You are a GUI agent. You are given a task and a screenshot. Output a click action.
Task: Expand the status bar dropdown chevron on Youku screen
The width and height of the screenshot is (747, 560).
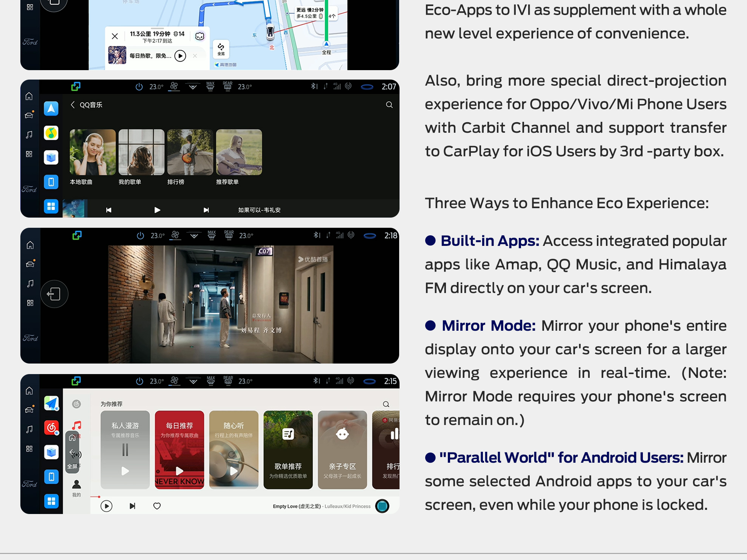pyautogui.click(x=194, y=236)
